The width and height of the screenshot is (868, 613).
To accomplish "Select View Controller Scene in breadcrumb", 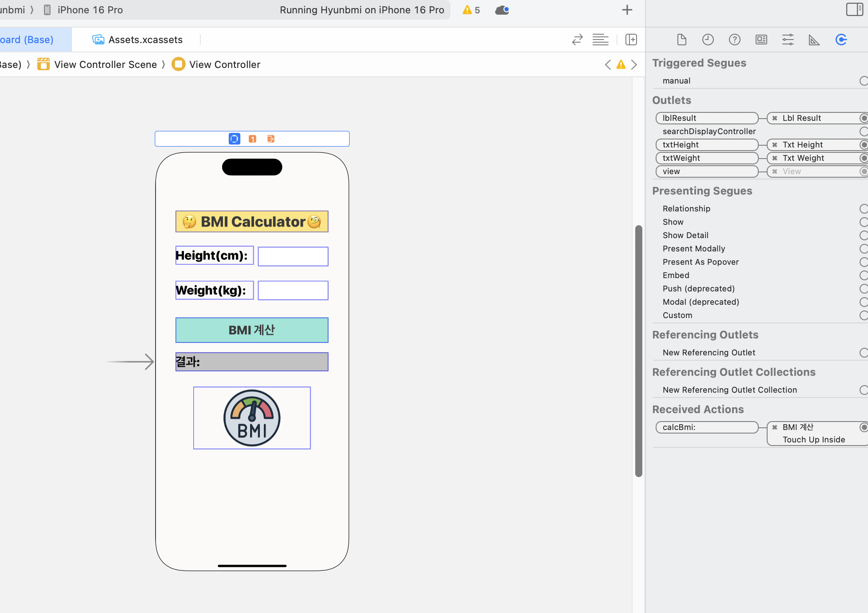I will (105, 64).
